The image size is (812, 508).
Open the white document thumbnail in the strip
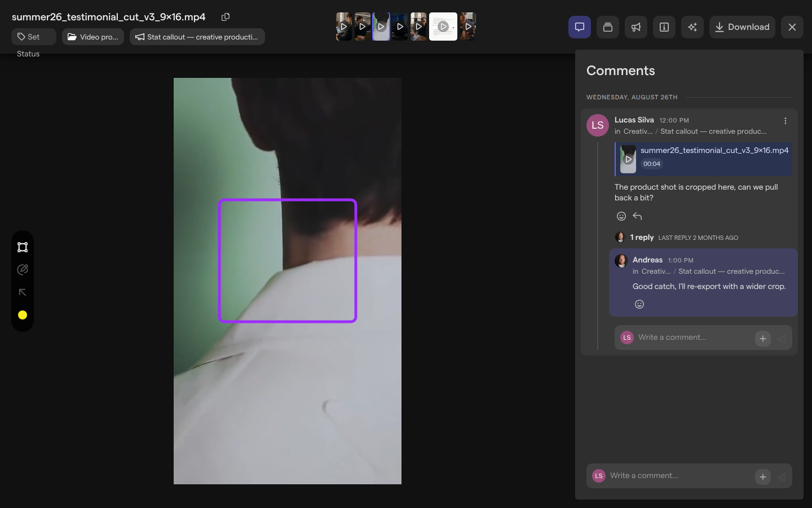click(x=443, y=27)
